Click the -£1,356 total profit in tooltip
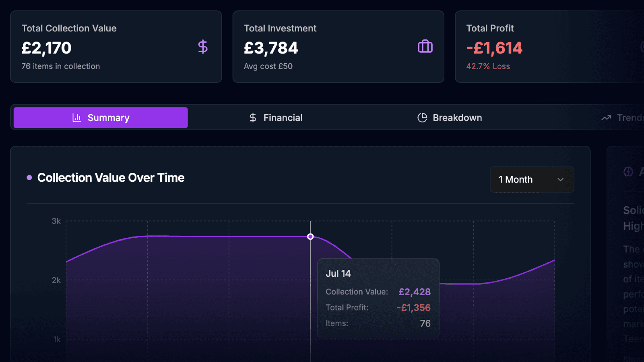The height and width of the screenshot is (362, 644). 414,308
